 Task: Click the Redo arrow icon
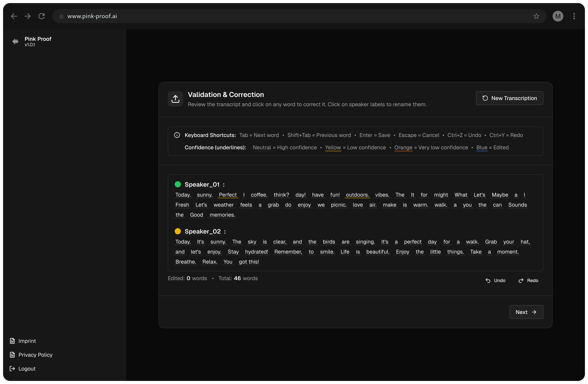[521, 280]
